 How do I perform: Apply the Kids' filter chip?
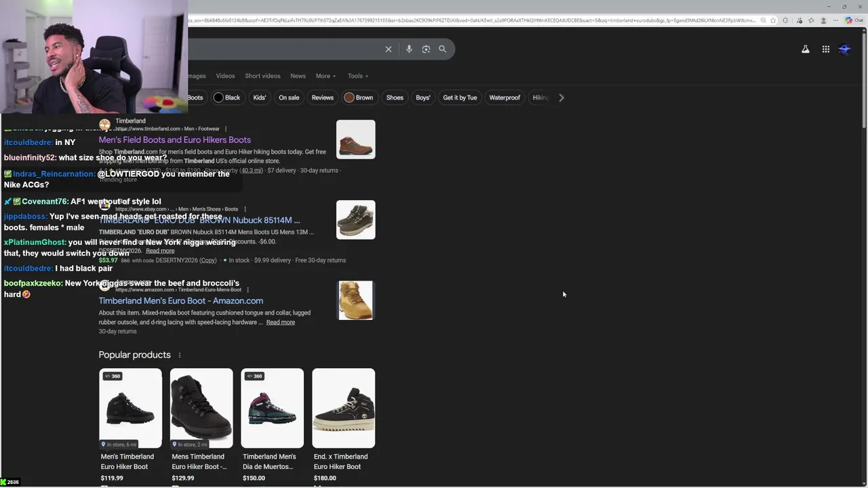pos(260,98)
